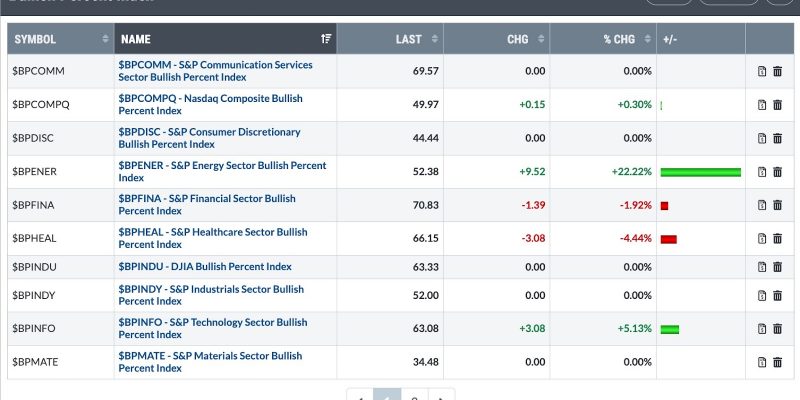Screen dimensions: 800x400
Task: Open S&P Technology Sector Bullish Percent link
Action: (213, 329)
